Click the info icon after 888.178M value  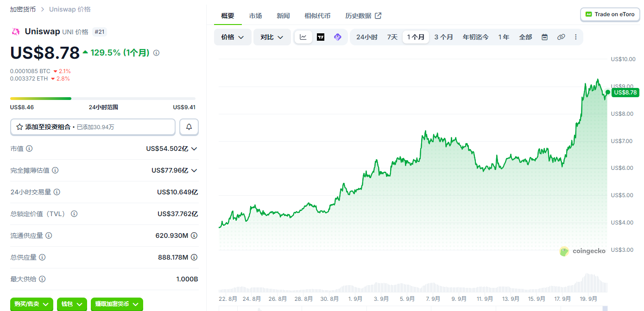(194, 257)
